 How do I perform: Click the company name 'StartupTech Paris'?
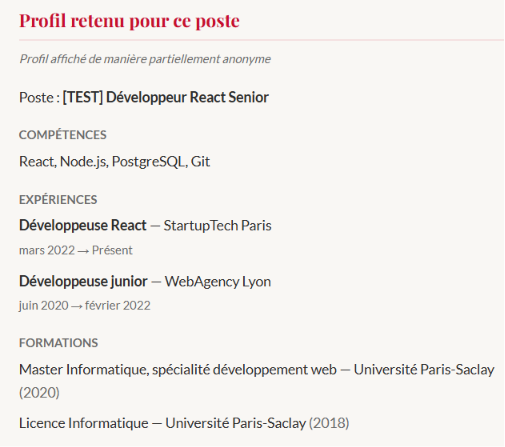coord(217,225)
